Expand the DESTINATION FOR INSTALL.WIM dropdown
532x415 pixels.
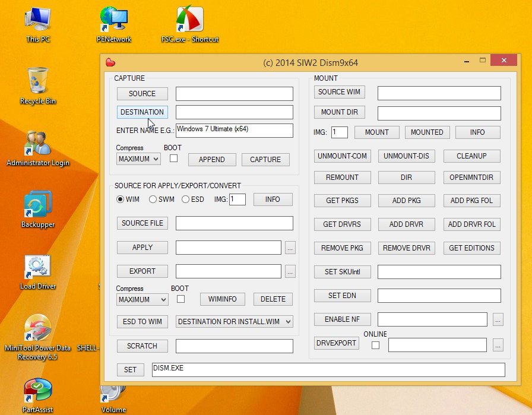(x=235, y=321)
